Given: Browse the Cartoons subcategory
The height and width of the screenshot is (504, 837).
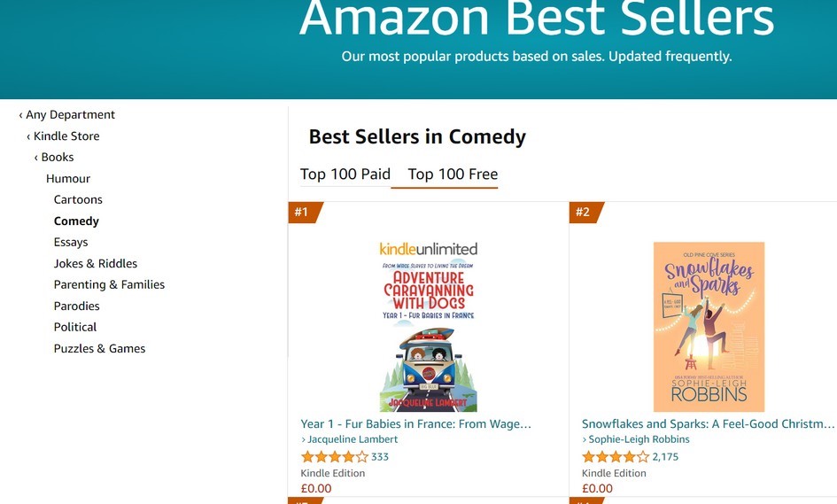Looking at the screenshot, I should (x=78, y=200).
